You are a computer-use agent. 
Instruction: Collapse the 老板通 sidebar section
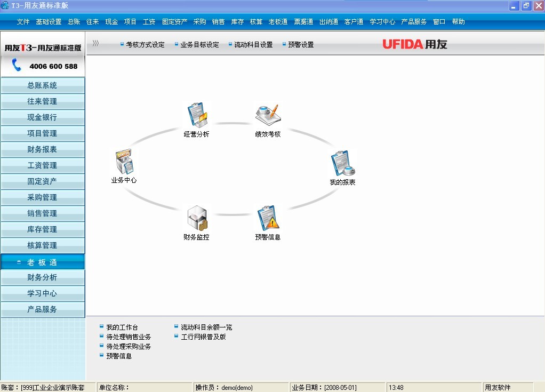click(43, 262)
